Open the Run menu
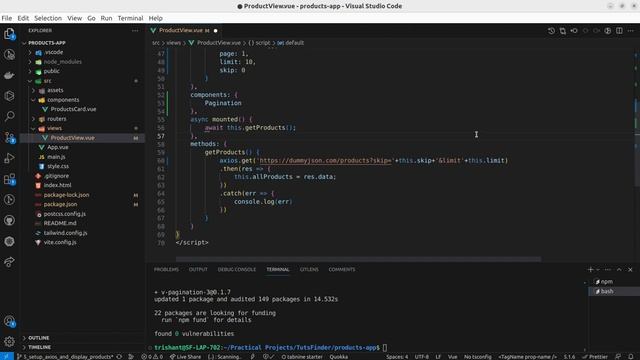640x360 pixels. (106, 18)
